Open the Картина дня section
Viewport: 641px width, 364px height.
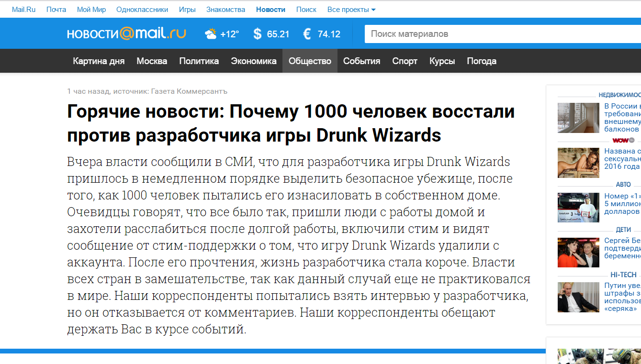tap(99, 61)
